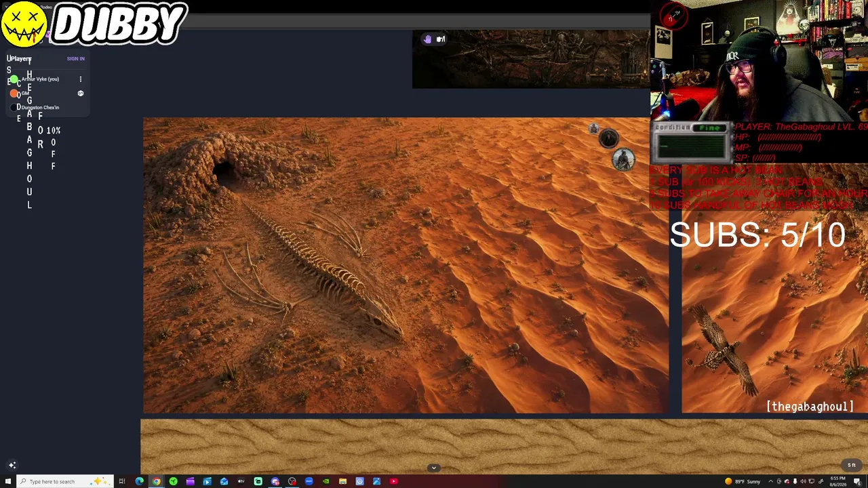Open the Windows Start menu
The image size is (868, 488).
click(x=8, y=481)
